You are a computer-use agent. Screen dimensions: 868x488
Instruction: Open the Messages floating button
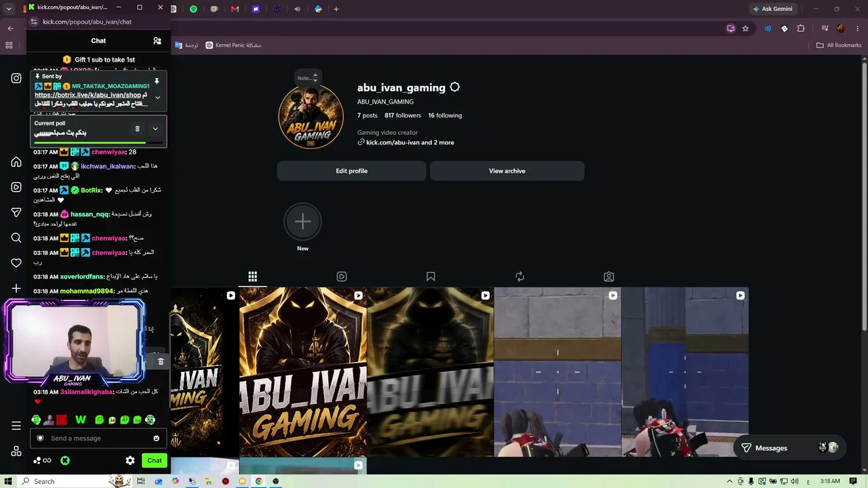click(790, 448)
